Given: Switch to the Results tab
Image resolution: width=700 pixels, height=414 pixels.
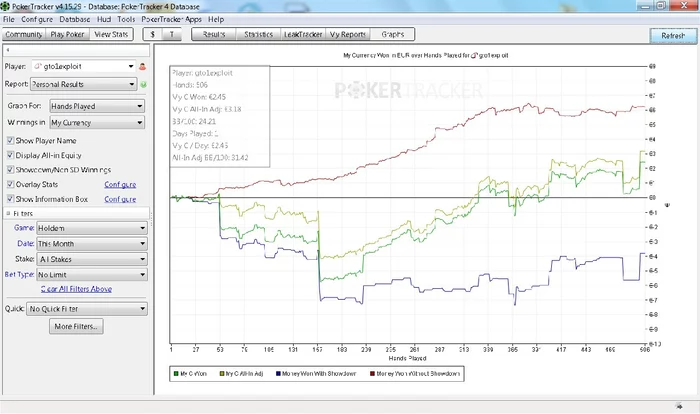Looking at the screenshot, I should coord(214,34).
